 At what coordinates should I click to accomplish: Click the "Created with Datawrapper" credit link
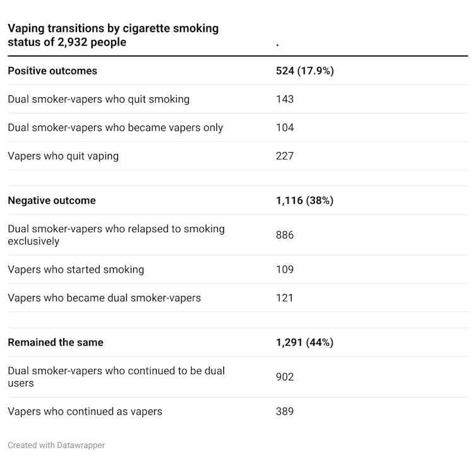(56, 445)
